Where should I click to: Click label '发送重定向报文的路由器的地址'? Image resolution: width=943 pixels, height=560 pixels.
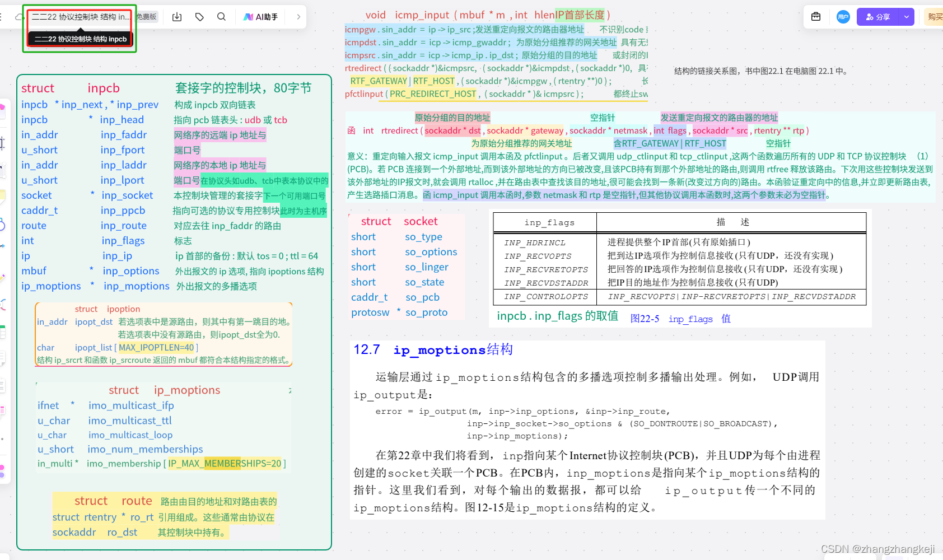(x=719, y=118)
